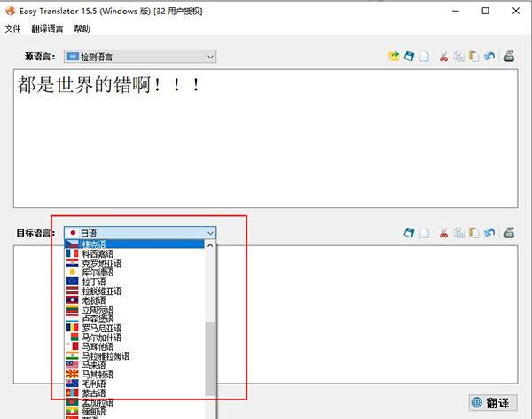
Task: Choose 蒙古语 from language list
Action: [x=135, y=393]
